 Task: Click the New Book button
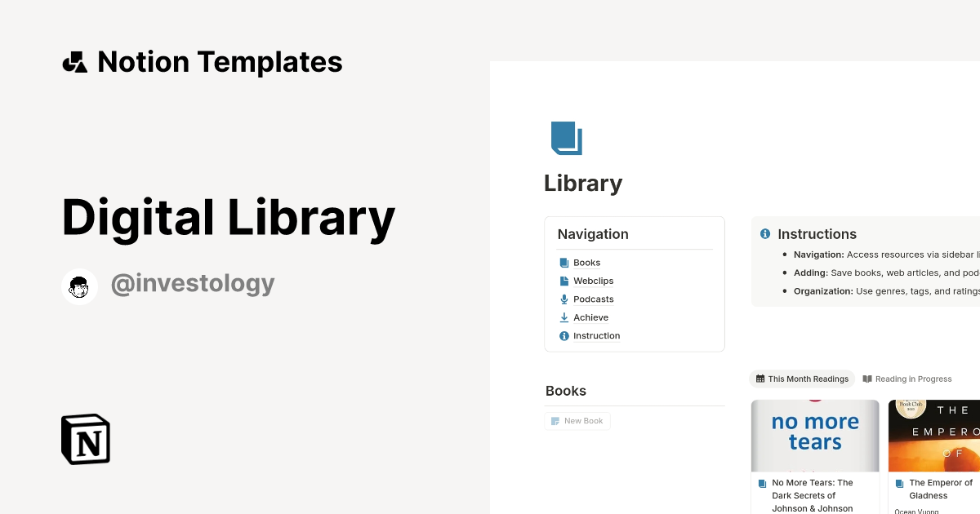[x=577, y=420]
